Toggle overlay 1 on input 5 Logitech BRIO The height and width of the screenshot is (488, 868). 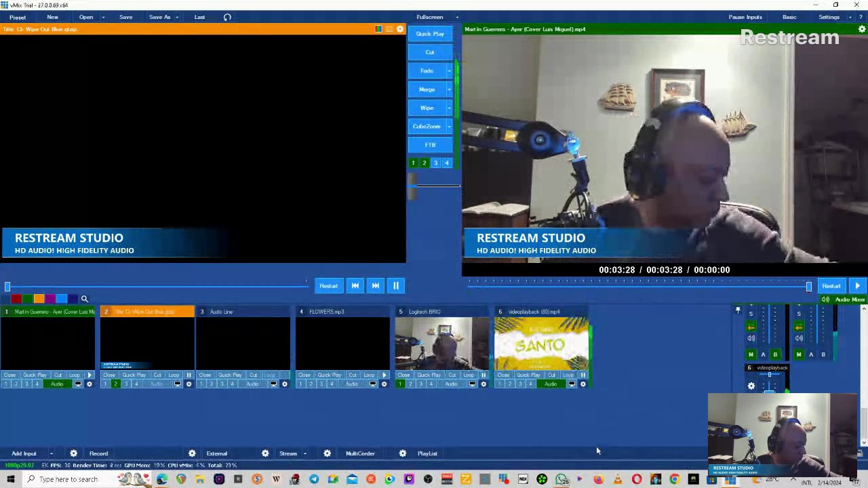(400, 384)
